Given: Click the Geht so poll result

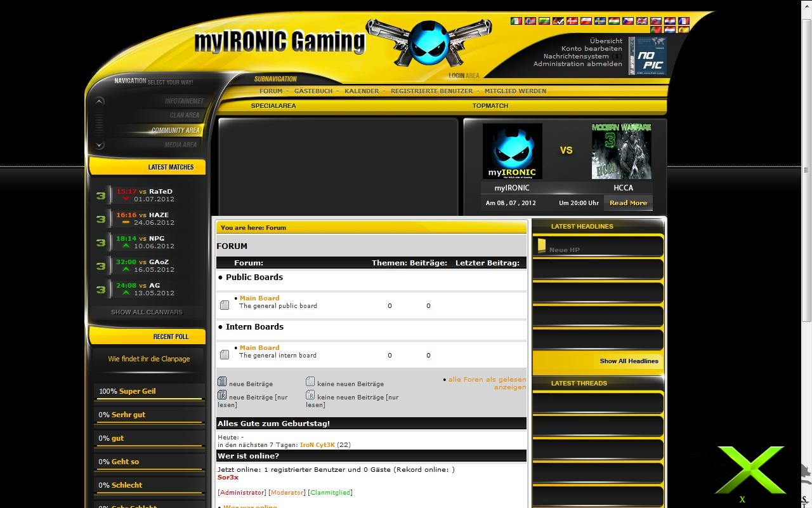Looking at the screenshot, I should [x=125, y=462].
